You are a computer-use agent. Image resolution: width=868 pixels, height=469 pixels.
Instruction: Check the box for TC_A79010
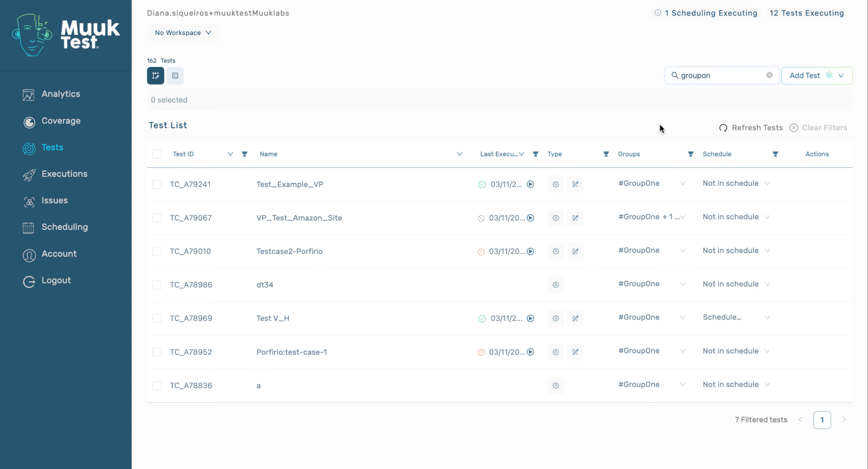[157, 251]
